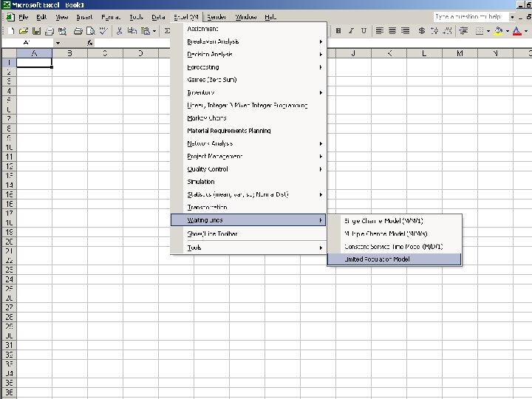Toggle Bold formatting

pyautogui.click(x=338, y=31)
